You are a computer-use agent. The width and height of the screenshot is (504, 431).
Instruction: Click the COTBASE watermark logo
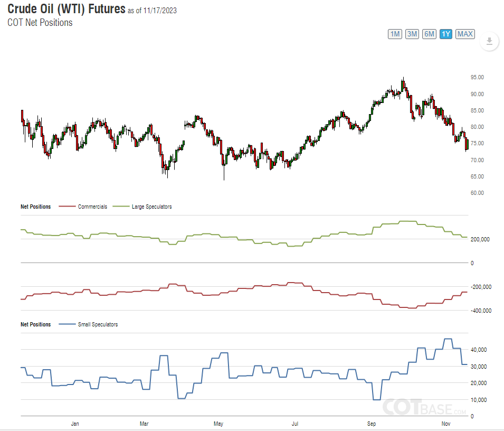coord(424,407)
